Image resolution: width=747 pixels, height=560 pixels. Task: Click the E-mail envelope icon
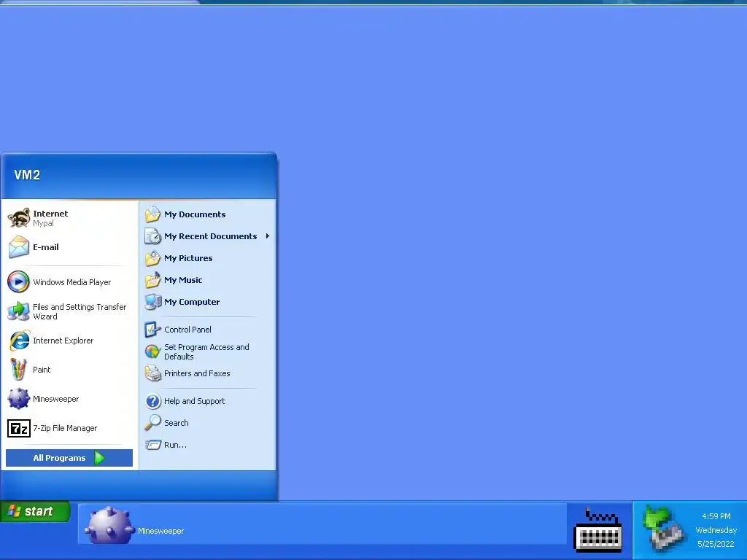pyautogui.click(x=19, y=247)
